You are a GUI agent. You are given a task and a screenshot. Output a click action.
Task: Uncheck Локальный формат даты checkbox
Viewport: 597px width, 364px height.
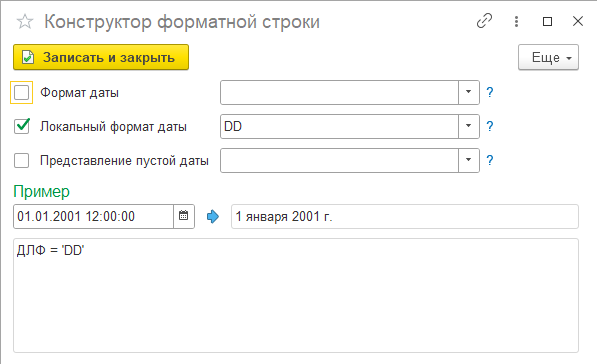tap(21, 126)
